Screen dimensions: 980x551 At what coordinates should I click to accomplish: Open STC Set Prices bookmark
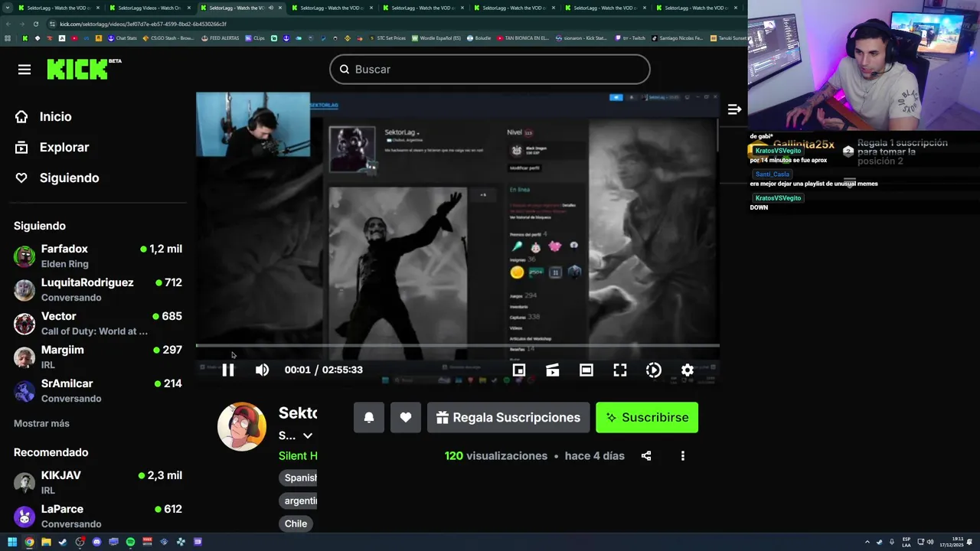387,38
